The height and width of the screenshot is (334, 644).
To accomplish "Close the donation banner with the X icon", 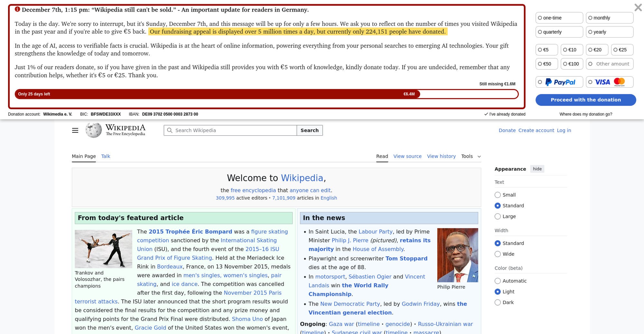I will coord(638,7).
